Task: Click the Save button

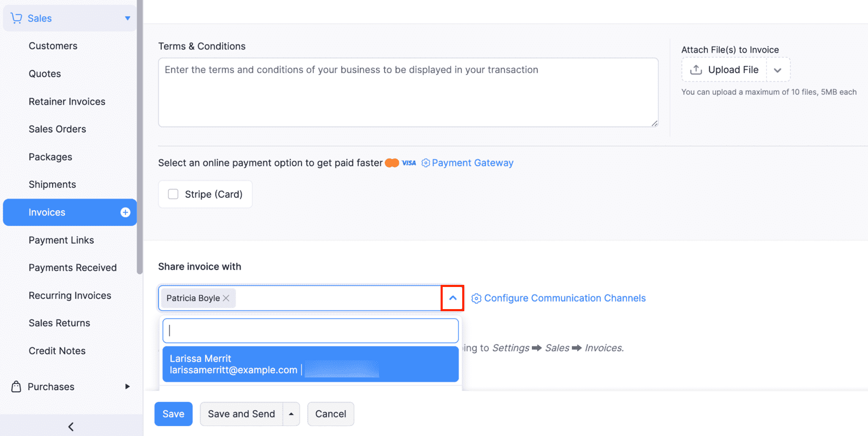Action: coord(173,414)
